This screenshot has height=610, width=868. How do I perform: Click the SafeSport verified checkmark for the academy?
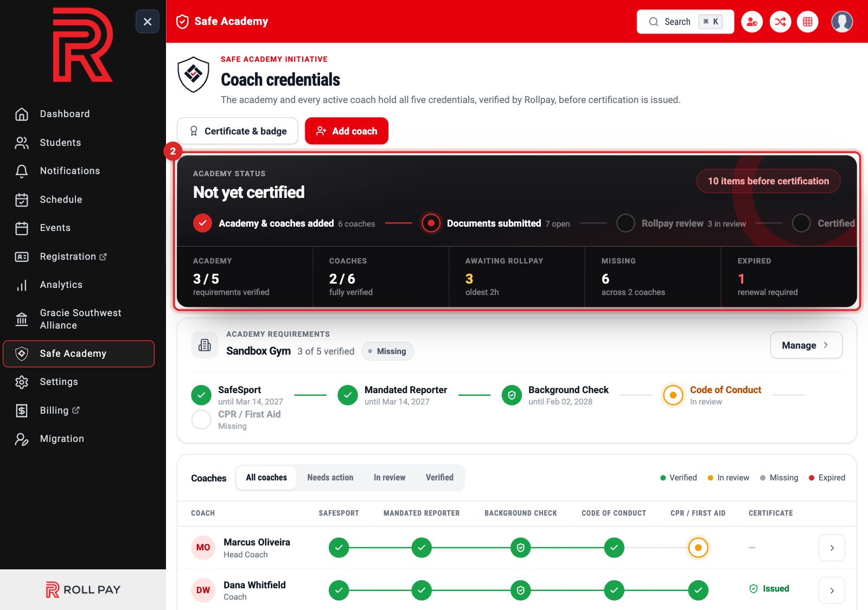tap(201, 395)
